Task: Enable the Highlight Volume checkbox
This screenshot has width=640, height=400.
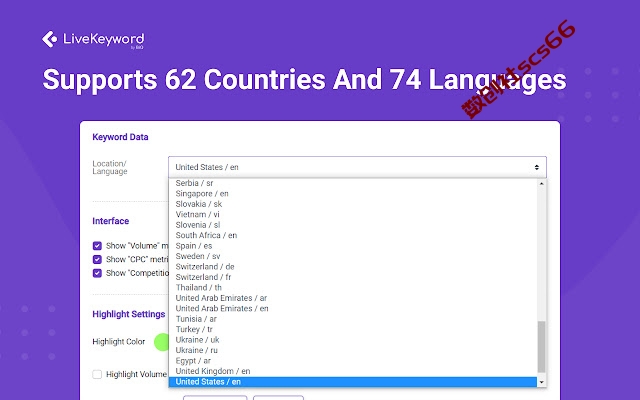Action: 97,374
